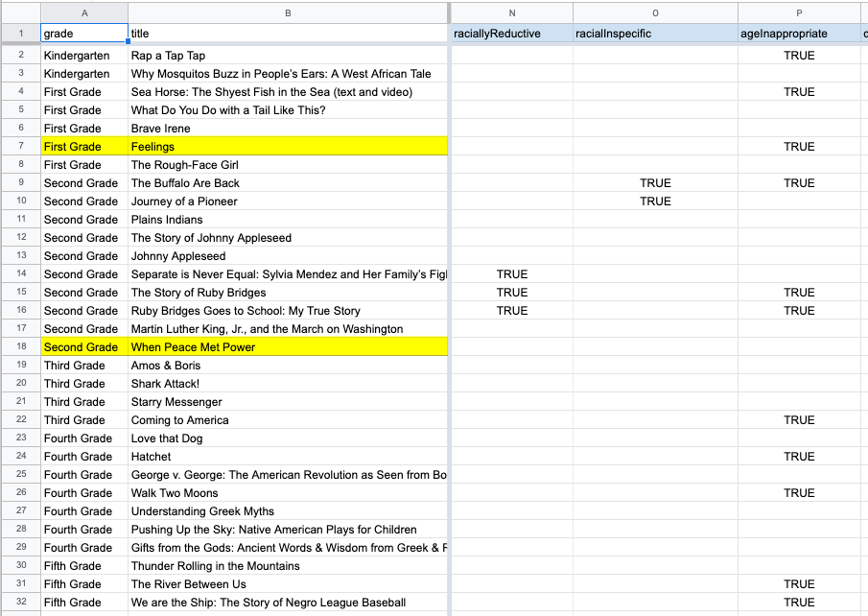The width and height of the screenshot is (868, 616).
Task: Click ageInappropriate TRUE in the Hatchet row
Action: [799, 457]
